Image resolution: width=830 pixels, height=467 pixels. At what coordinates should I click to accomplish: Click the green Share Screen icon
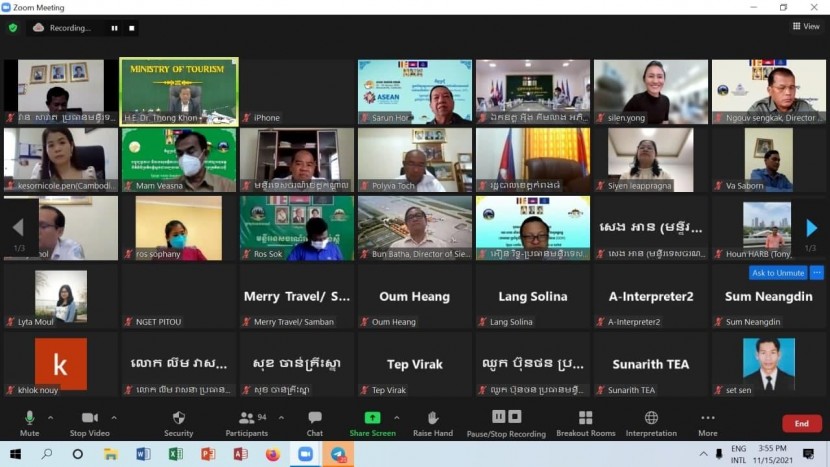pos(372,418)
